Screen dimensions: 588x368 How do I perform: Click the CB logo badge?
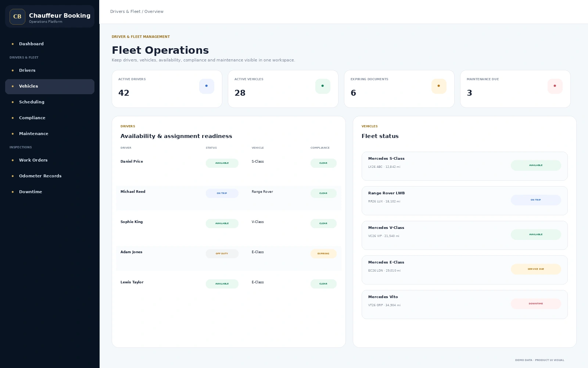[x=17, y=17]
